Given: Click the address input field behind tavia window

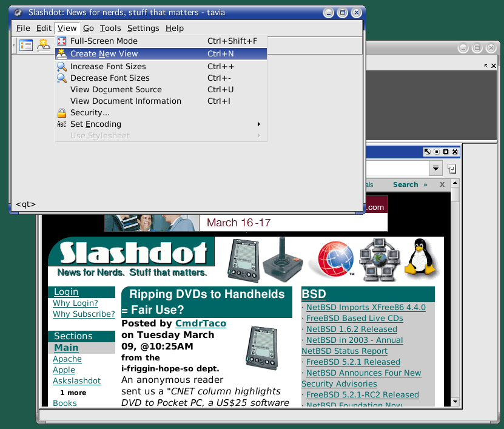Looking at the screenshot, I should [x=398, y=168].
